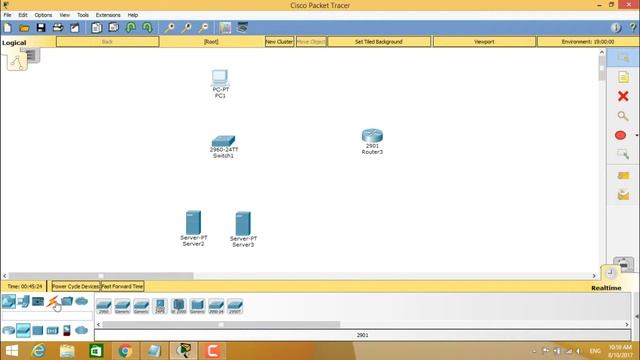Open the Edit menu
The height and width of the screenshot is (360, 640).
23,15
